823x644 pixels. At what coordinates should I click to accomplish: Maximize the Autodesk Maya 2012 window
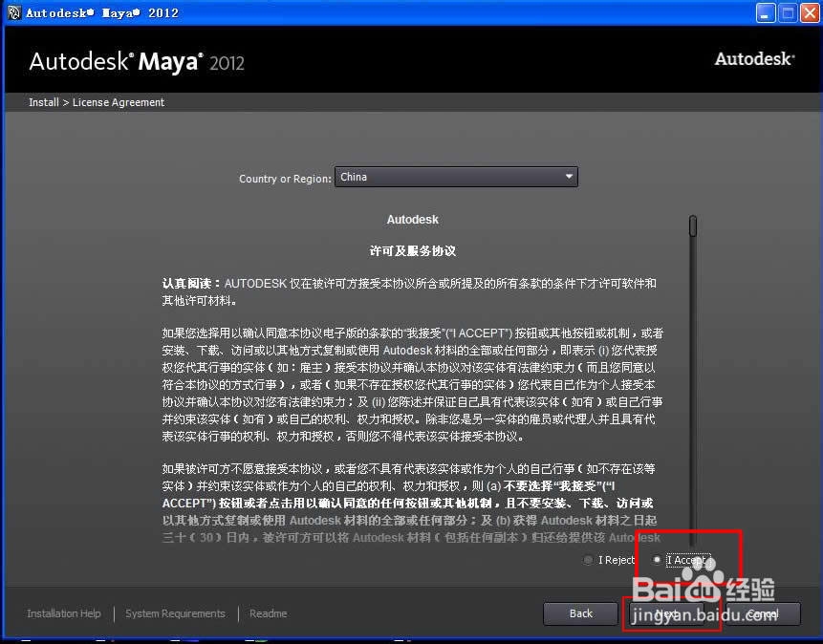pyautogui.click(x=788, y=12)
